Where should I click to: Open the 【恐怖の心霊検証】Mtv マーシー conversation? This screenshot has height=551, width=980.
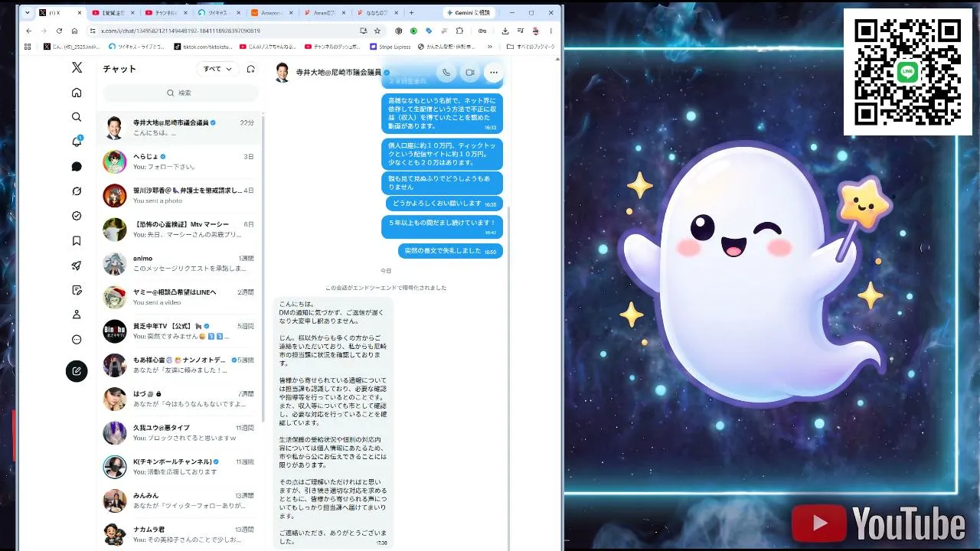tap(180, 230)
